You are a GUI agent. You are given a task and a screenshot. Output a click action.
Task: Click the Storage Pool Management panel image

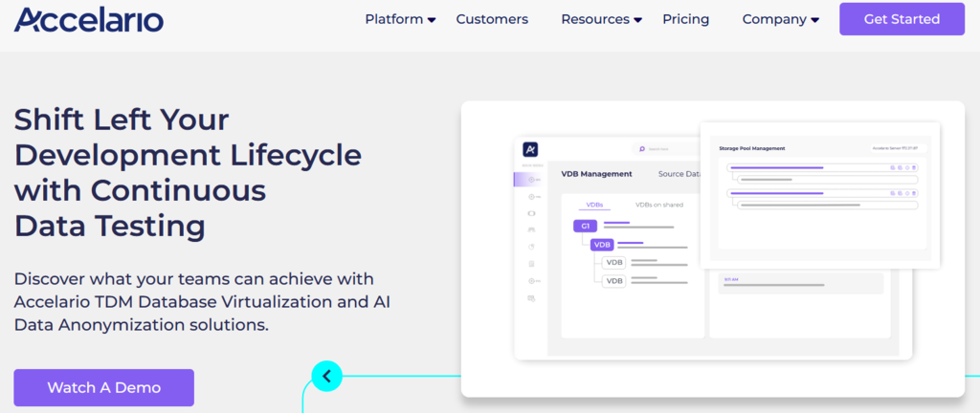pos(820,195)
